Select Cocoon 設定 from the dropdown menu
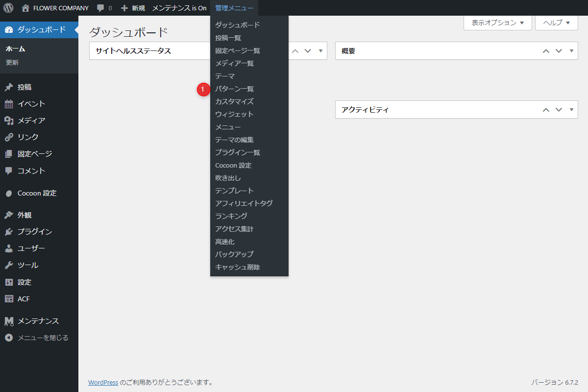 249,165
